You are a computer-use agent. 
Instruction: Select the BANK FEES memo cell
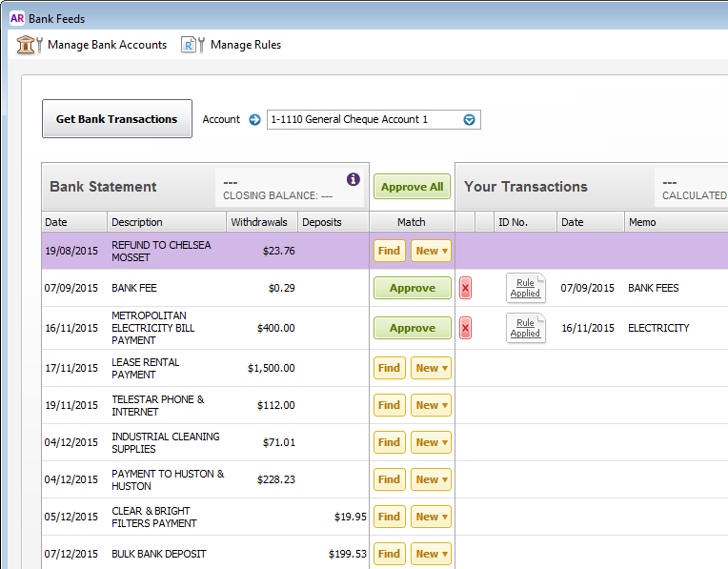tap(654, 288)
